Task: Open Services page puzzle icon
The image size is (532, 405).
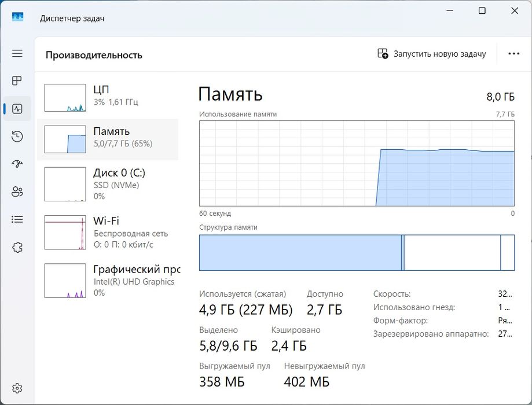Action: click(17, 247)
